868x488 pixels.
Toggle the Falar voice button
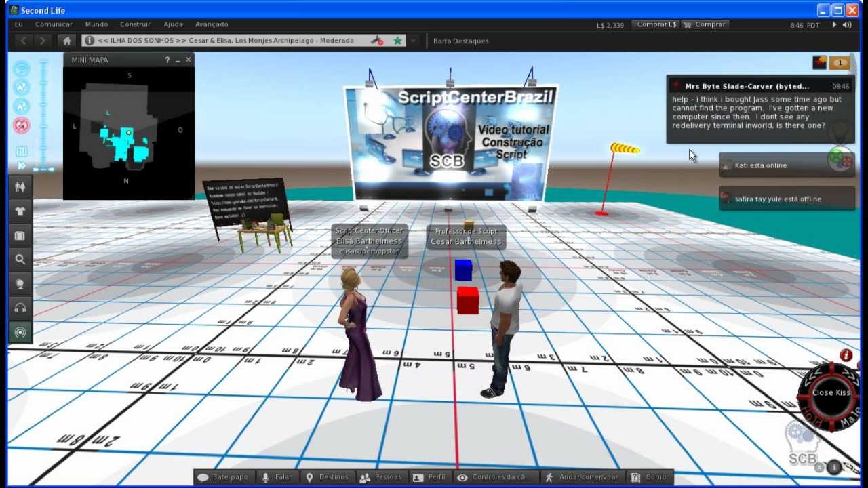pos(277,477)
